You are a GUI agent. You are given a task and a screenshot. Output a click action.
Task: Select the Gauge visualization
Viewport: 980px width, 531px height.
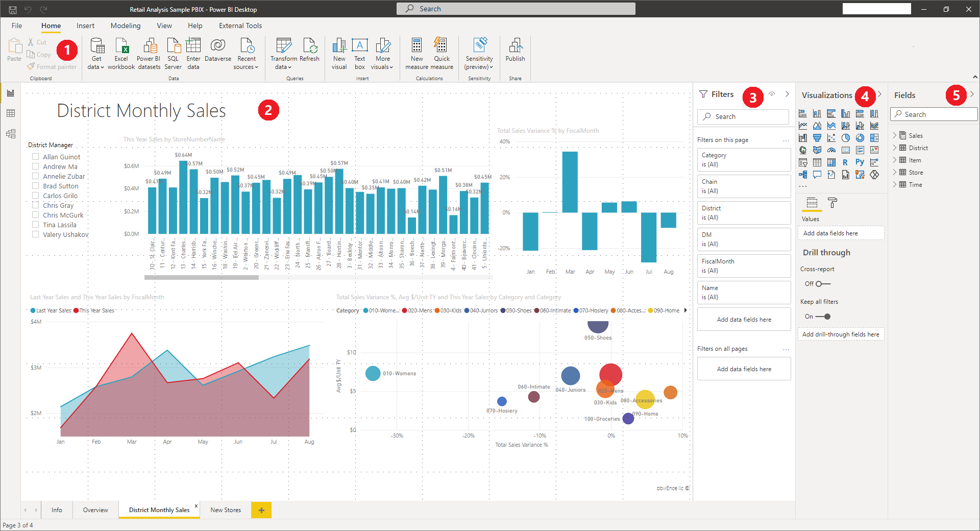pyautogui.click(x=831, y=150)
